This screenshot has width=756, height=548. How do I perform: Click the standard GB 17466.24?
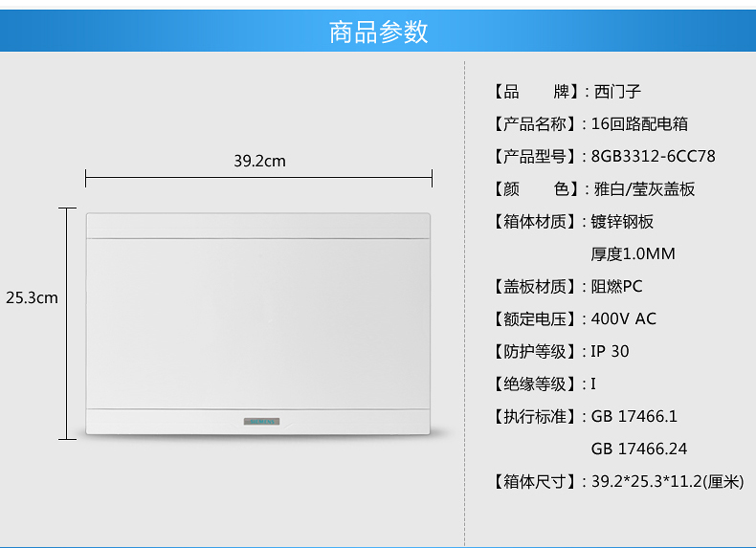pos(639,449)
